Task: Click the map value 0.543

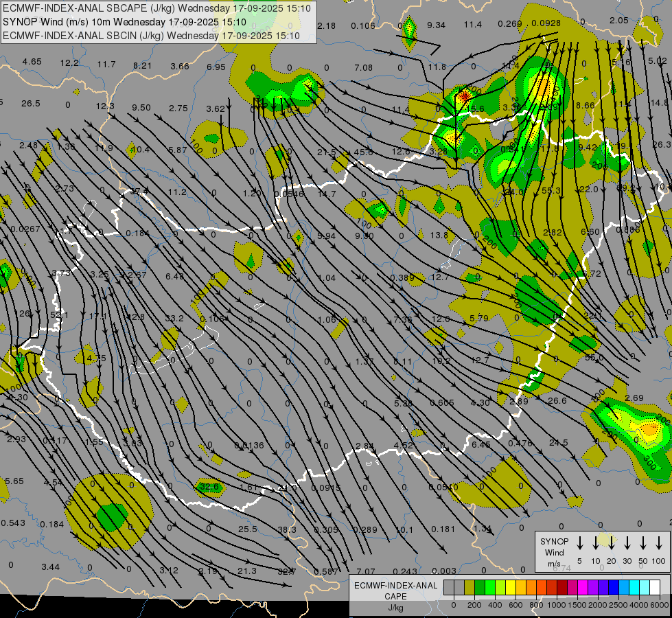Action: [13, 523]
